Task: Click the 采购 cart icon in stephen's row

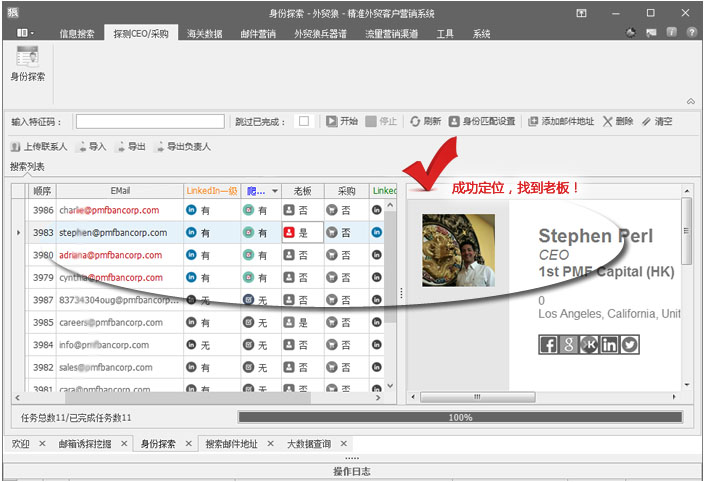Action: tap(332, 232)
